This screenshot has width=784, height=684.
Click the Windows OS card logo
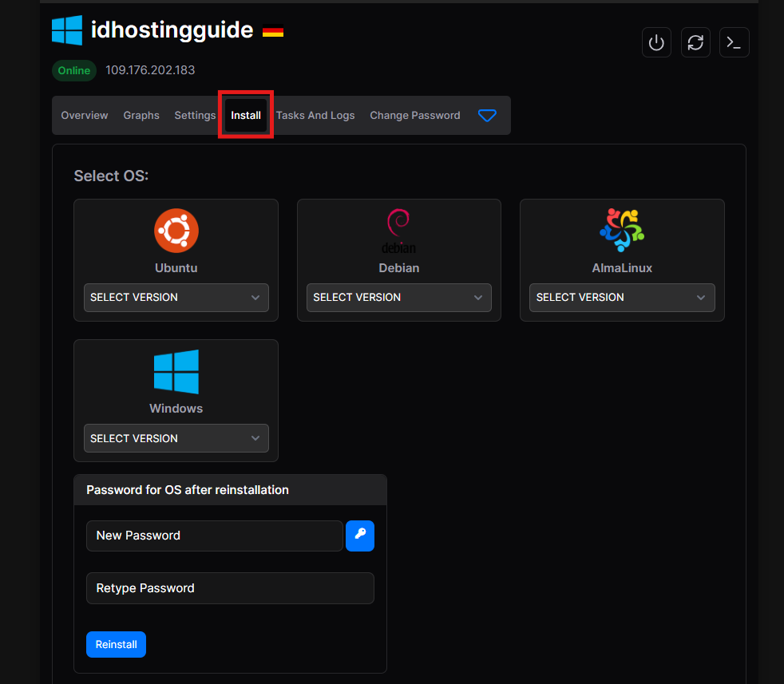(x=176, y=371)
